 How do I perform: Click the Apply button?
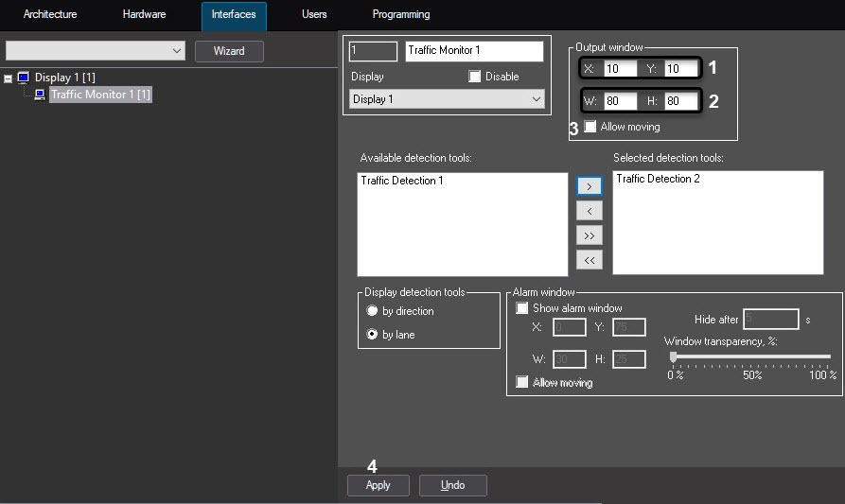[x=378, y=485]
